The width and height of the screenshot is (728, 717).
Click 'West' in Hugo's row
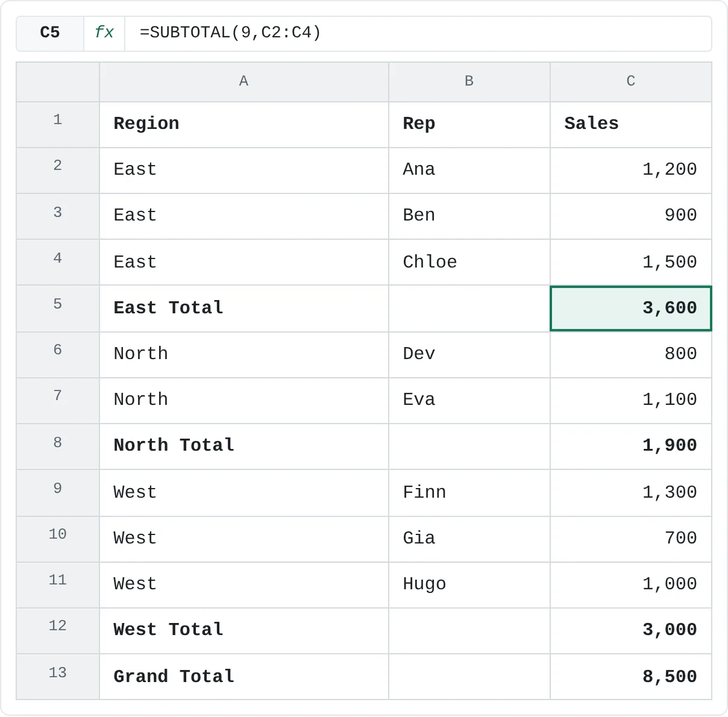point(244,585)
